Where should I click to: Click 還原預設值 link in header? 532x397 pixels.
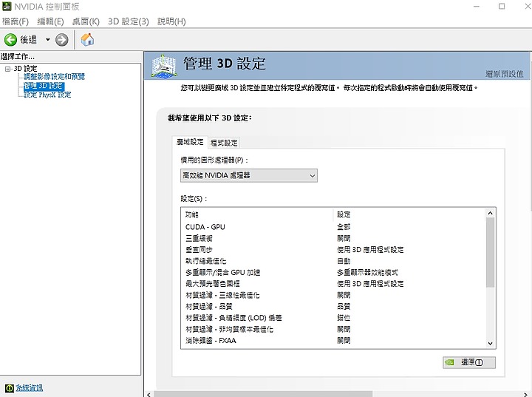(x=504, y=74)
